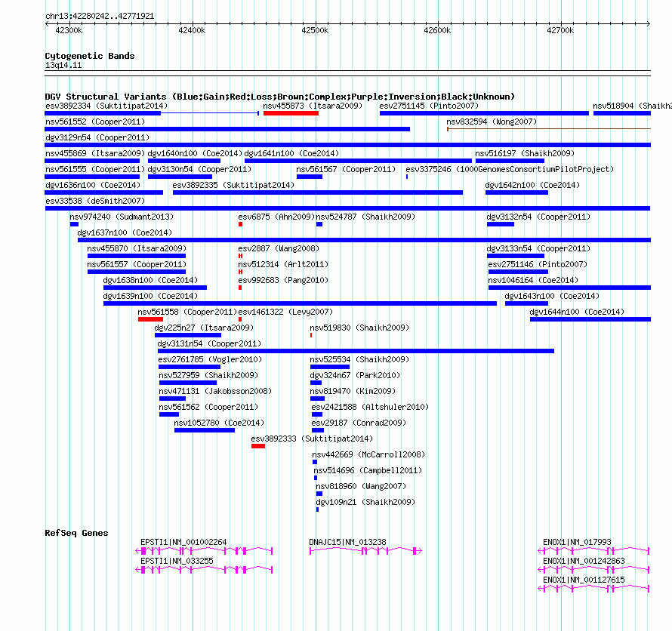Open the esv2751145 (Pinto2007) variant

click(x=484, y=113)
